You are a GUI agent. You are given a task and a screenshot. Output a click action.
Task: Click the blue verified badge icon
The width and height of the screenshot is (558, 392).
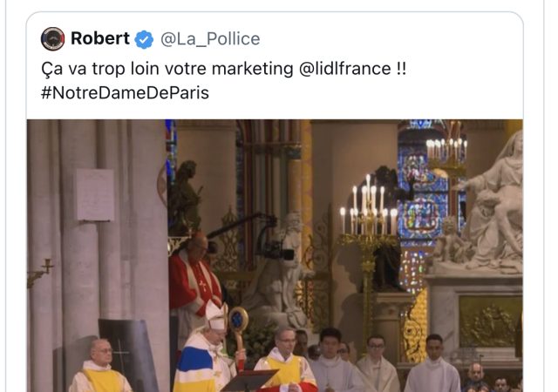(x=144, y=39)
